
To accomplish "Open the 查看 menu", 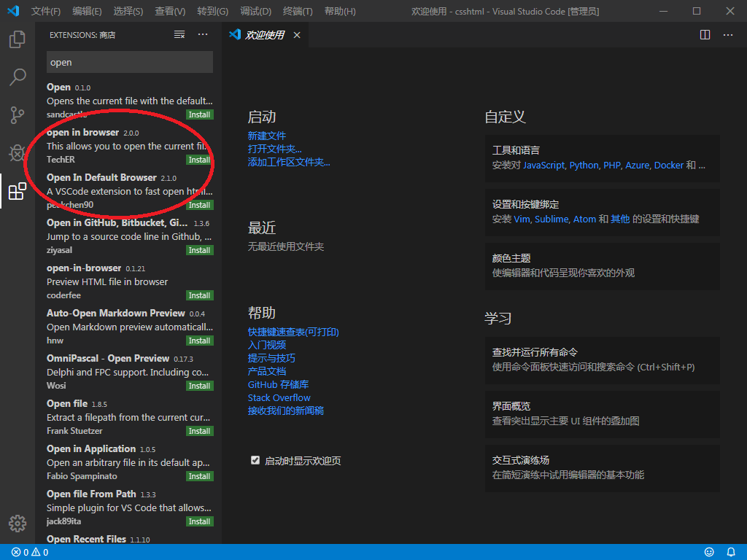I will tap(170, 11).
